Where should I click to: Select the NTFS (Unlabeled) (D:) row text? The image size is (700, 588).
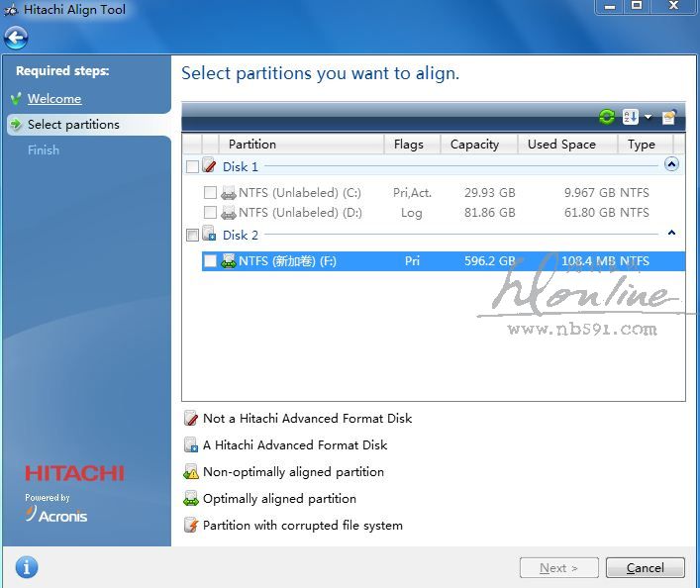pyautogui.click(x=300, y=213)
